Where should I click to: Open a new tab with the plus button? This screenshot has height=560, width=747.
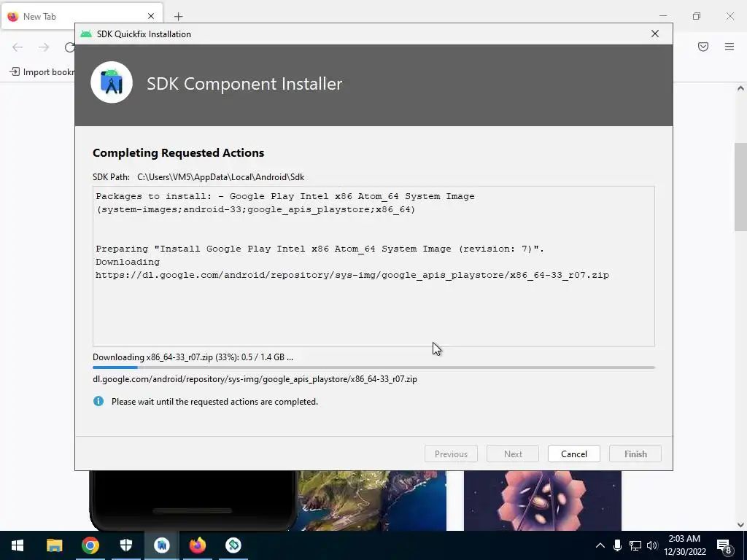pyautogui.click(x=178, y=17)
